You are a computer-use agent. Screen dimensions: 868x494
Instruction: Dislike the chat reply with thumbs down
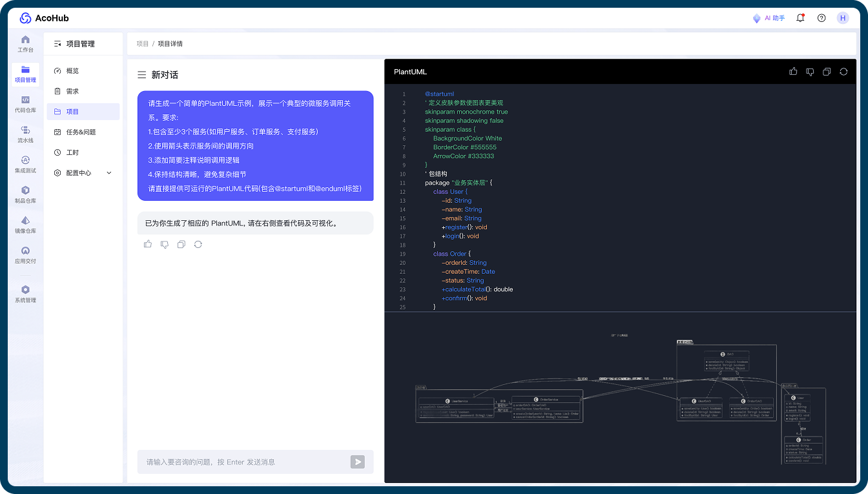(x=165, y=244)
